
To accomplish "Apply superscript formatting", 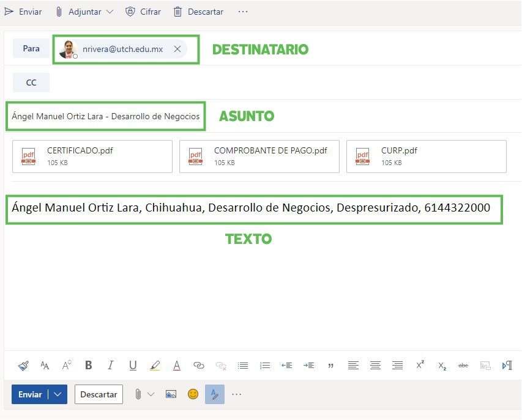I will [420, 365].
